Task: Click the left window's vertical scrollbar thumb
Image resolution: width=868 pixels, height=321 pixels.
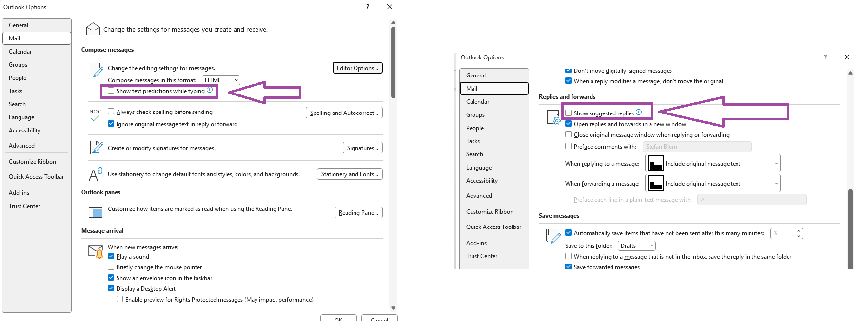Action: pos(393,62)
